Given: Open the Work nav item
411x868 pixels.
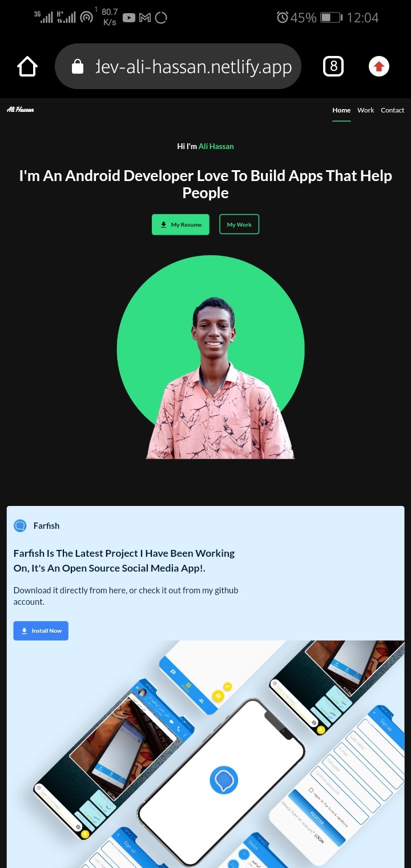Looking at the screenshot, I should (x=365, y=110).
